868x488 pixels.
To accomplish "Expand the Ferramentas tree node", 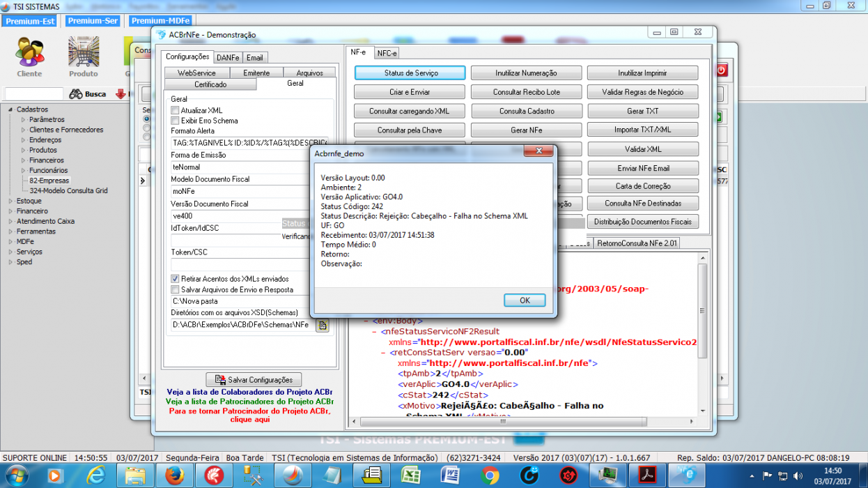I will (x=10, y=231).
